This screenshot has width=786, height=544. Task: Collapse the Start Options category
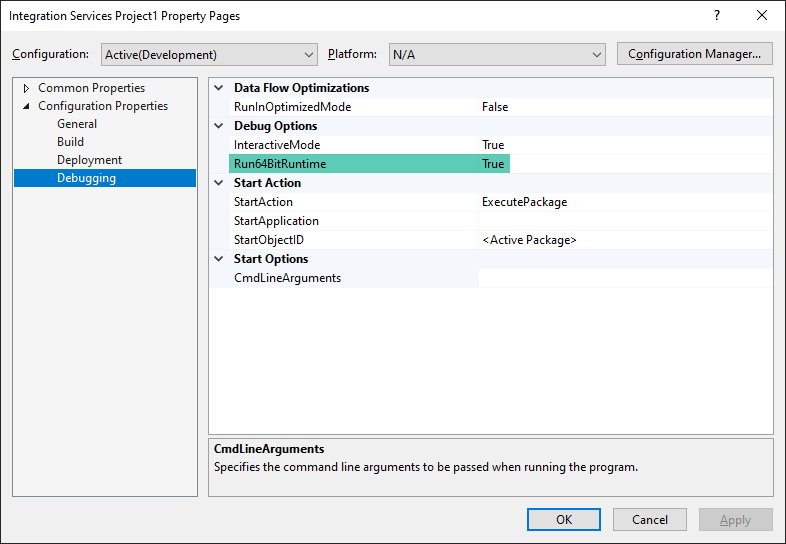tap(219, 259)
